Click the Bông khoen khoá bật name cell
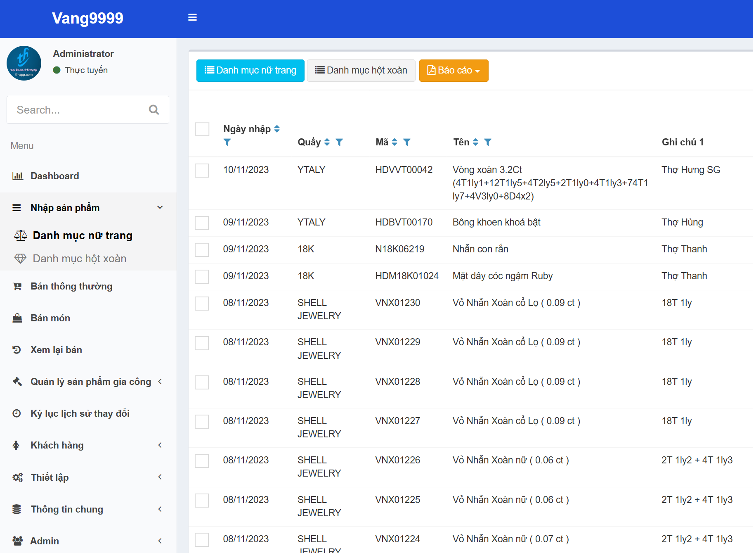This screenshot has height=553, width=756. click(496, 222)
